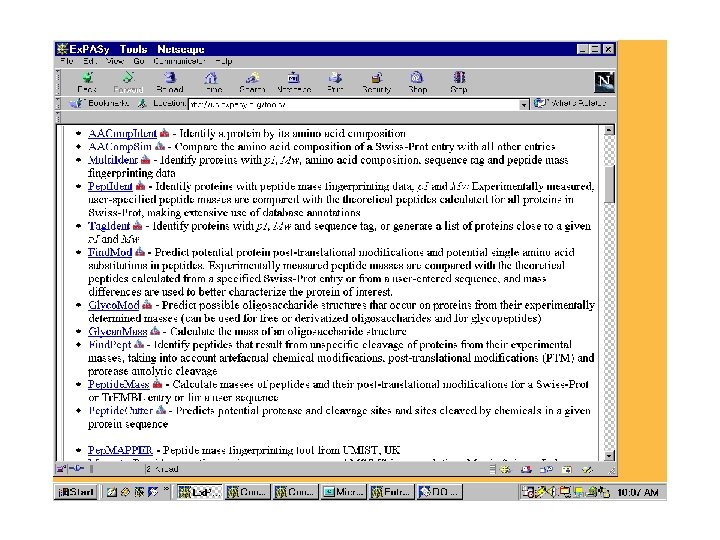Screen dimensions: 720x540
Task: Switch to ExP... taskbar window
Action: [x=199, y=492]
